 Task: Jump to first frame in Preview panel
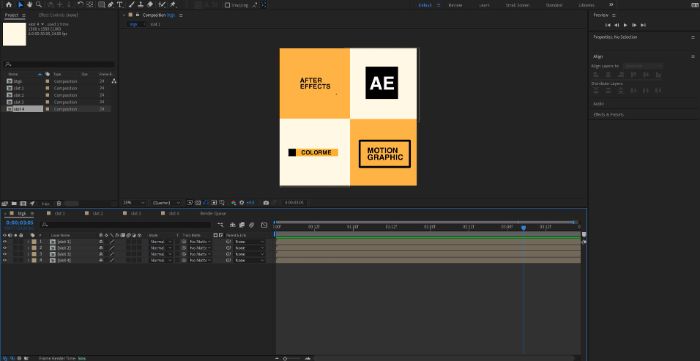608,25
